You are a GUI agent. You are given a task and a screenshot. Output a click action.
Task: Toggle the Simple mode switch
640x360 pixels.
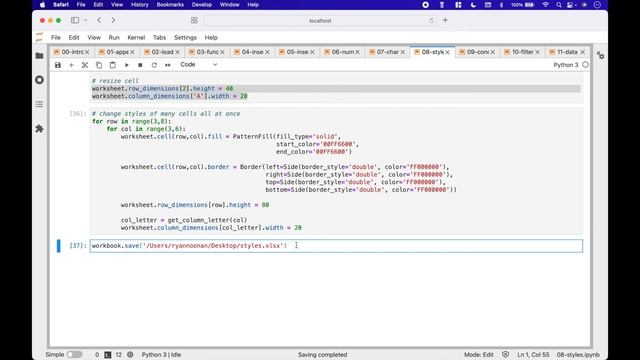click(75, 355)
